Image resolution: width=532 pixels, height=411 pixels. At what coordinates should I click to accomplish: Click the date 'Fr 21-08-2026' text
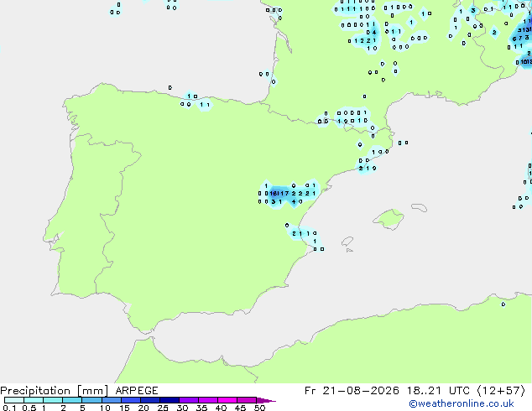tap(352, 391)
